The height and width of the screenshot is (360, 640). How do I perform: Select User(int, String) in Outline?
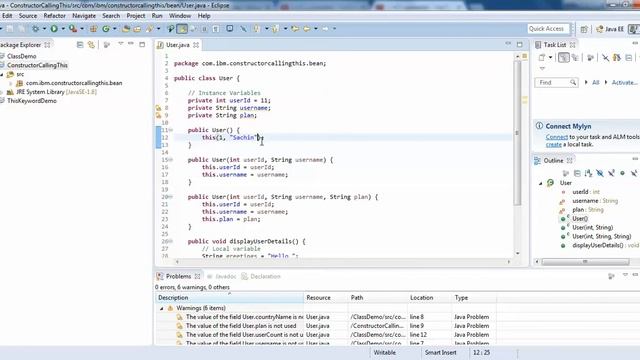(592, 227)
